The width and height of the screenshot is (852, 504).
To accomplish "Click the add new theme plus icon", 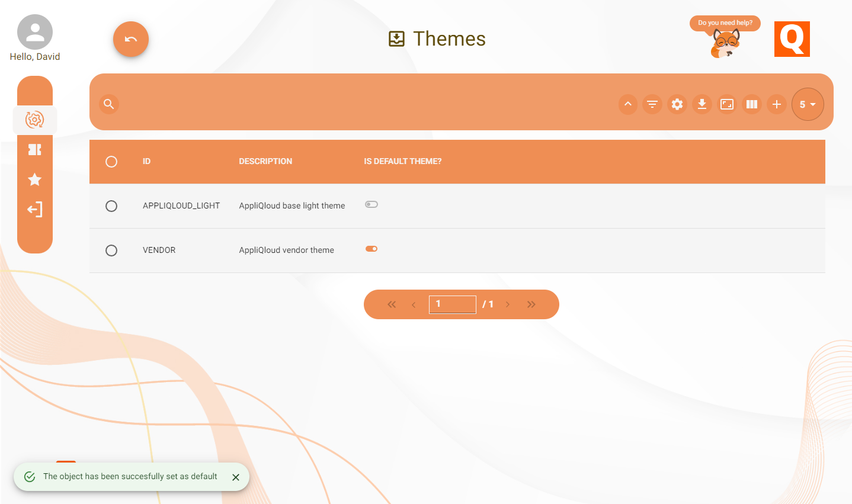I will [x=776, y=104].
